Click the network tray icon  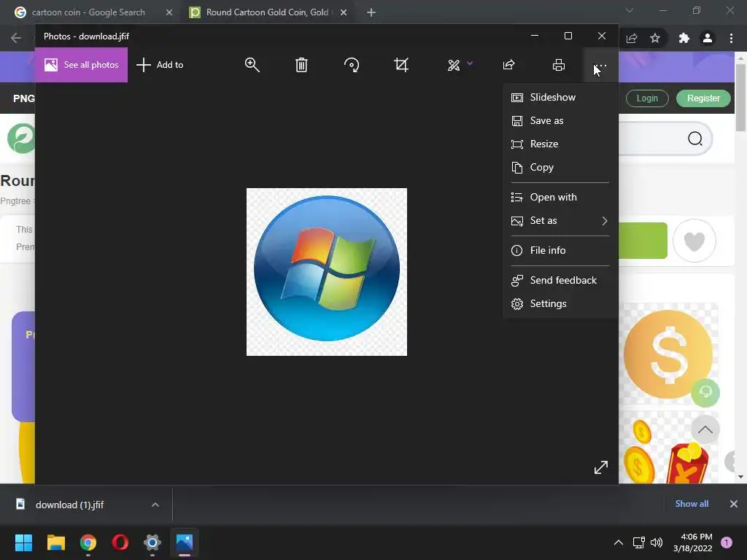coord(638,542)
